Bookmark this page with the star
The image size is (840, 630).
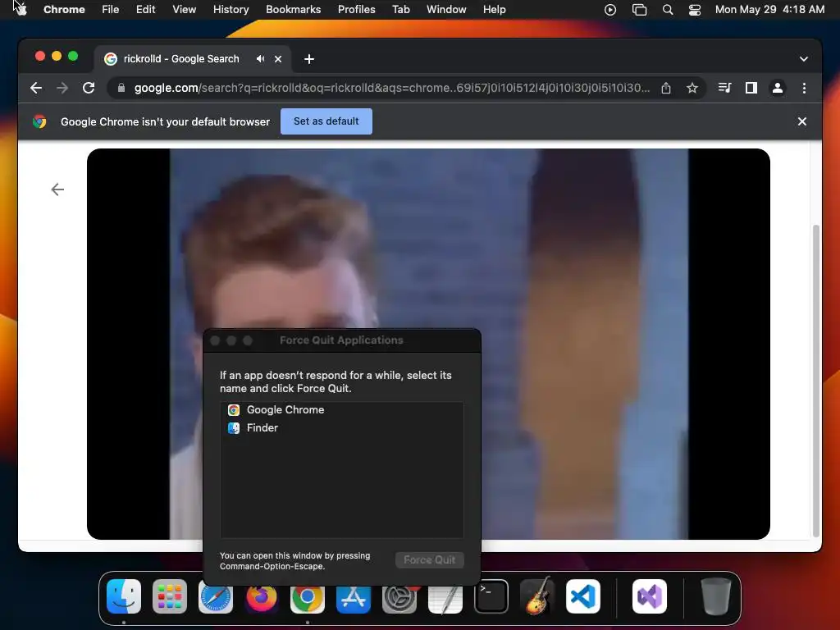692,88
